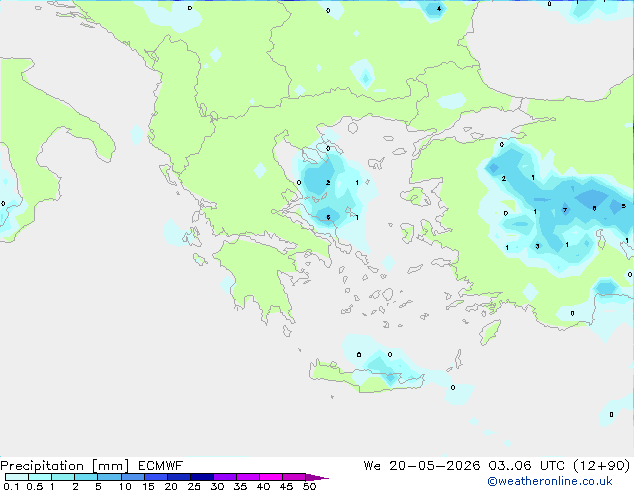634x490 pixels.
Task: Select the 45–50 mm legend swatch
Action: pos(294,477)
